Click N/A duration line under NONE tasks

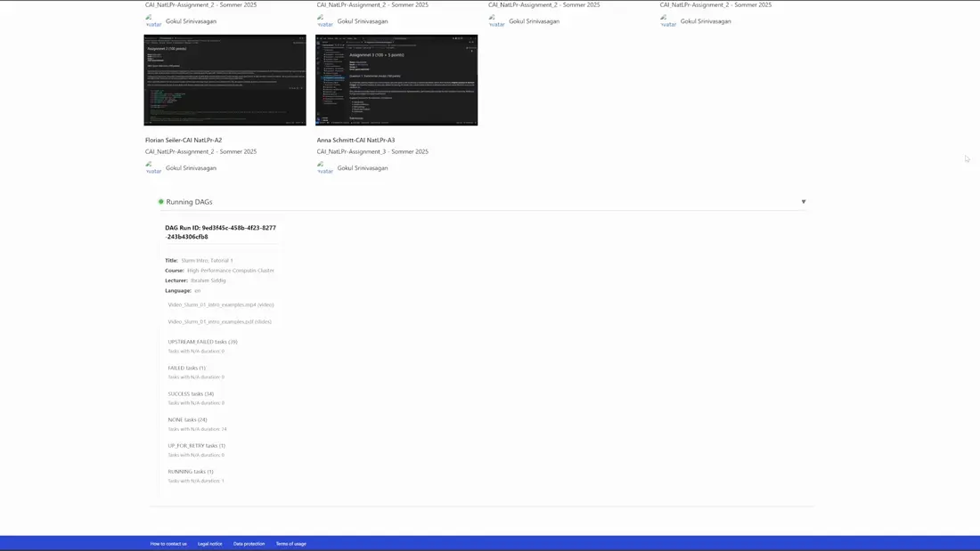[198, 429]
